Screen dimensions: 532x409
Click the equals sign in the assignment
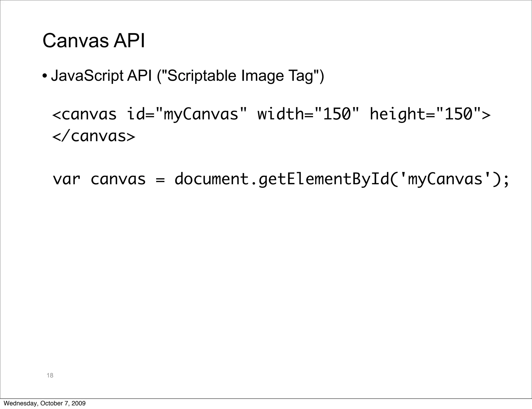click(160, 180)
